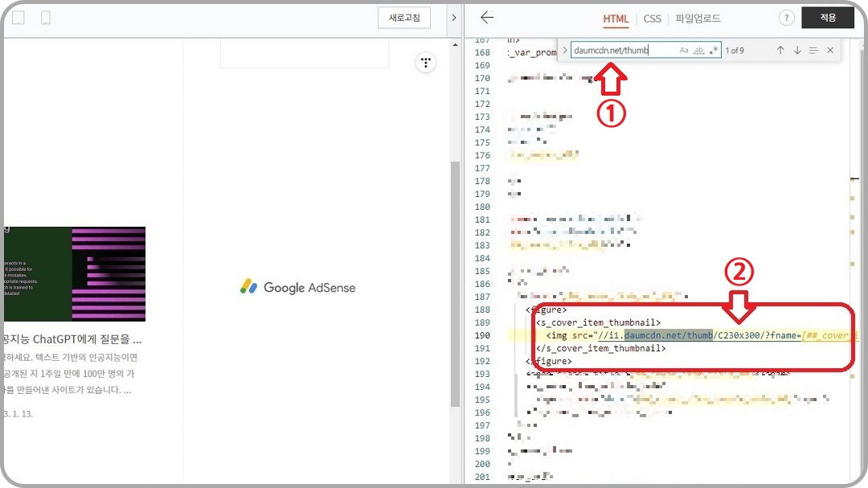
Task: Click the bookmark icon at the top left
Action: coord(44,17)
